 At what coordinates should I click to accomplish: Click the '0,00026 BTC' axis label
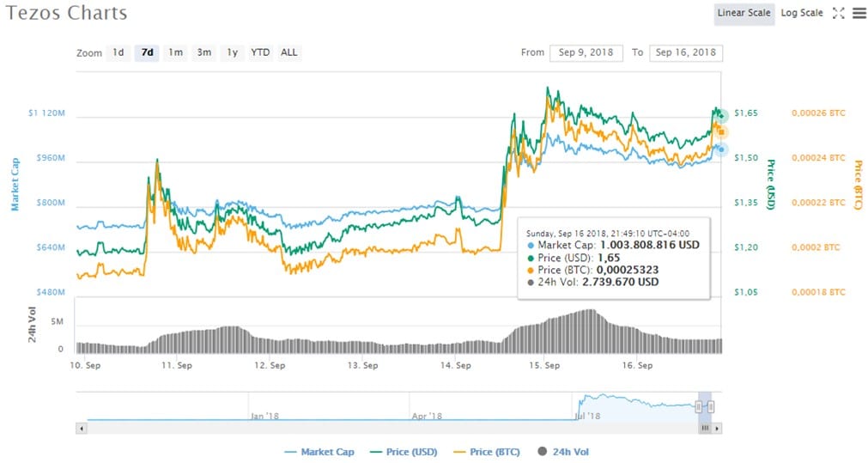pyautogui.click(x=818, y=113)
